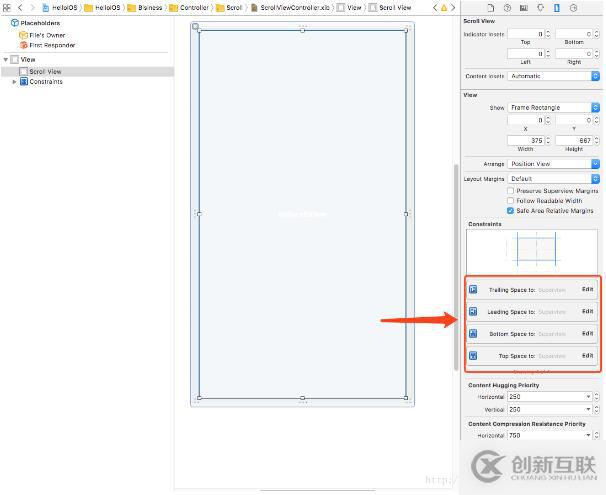Image resolution: width=606 pixels, height=495 pixels.
Task: Open the Identity inspector tab
Action: point(524,8)
